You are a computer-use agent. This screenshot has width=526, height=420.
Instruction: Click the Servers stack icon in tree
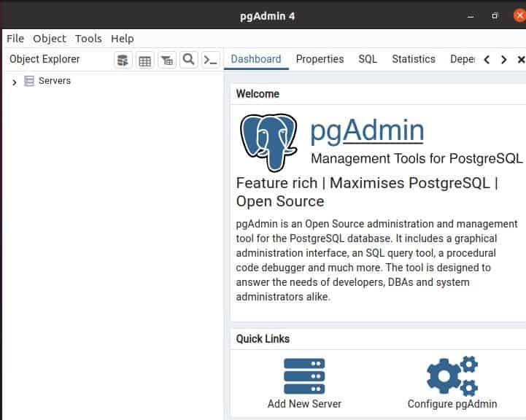(x=29, y=81)
